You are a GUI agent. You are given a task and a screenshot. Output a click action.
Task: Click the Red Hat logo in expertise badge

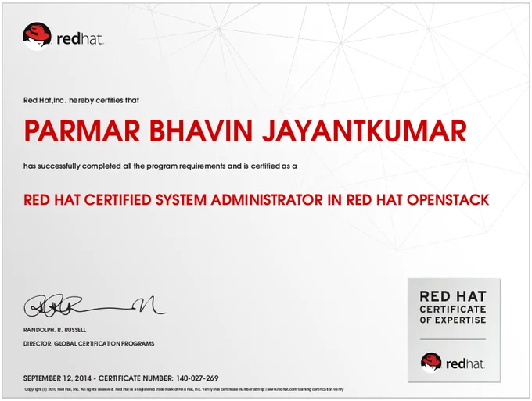[x=453, y=363]
